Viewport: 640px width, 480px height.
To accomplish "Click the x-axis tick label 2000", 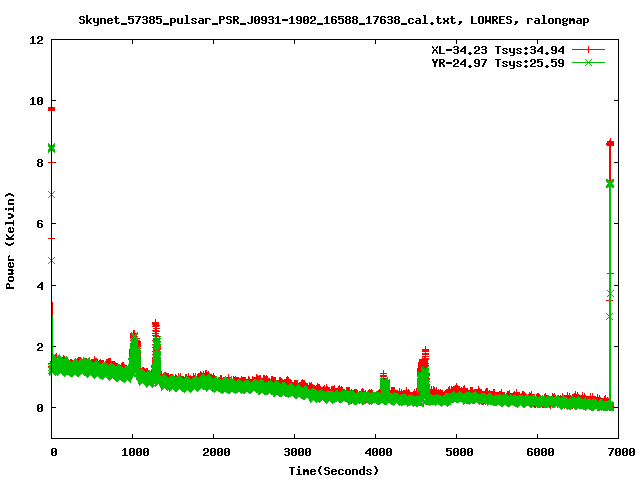I will (x=216, y=452).
